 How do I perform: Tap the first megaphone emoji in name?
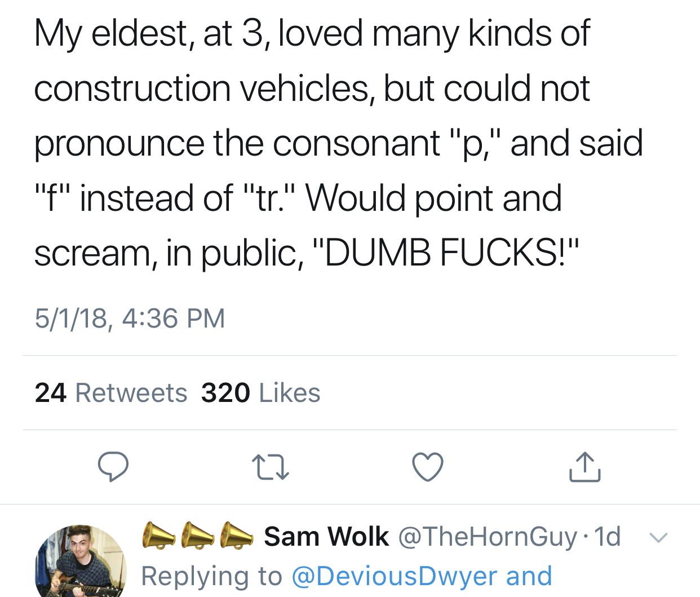pyautogui.click(x=159, y=535)
